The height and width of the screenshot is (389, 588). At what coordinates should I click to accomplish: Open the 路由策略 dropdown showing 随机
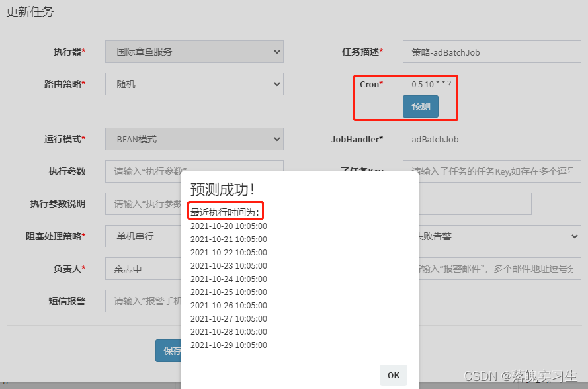click(194, 84)
